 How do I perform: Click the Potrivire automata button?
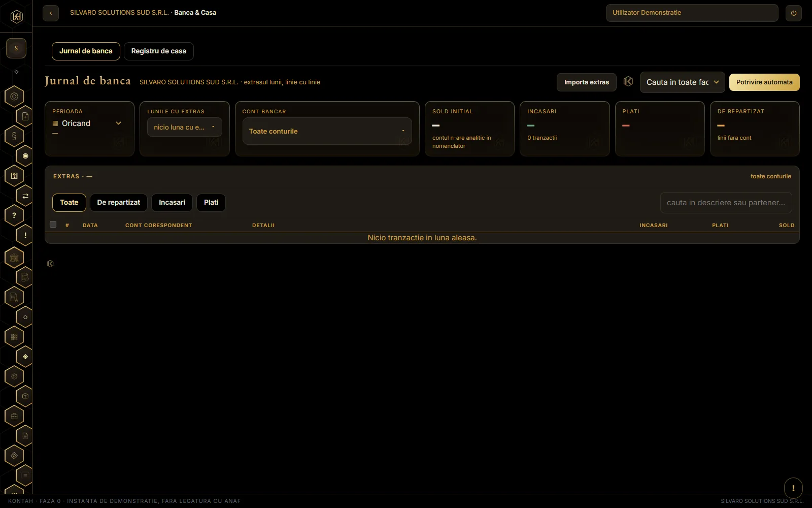coord(764,82)
